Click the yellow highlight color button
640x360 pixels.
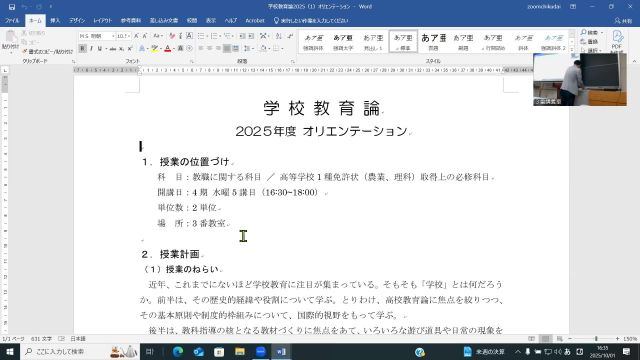pos(155,49)
